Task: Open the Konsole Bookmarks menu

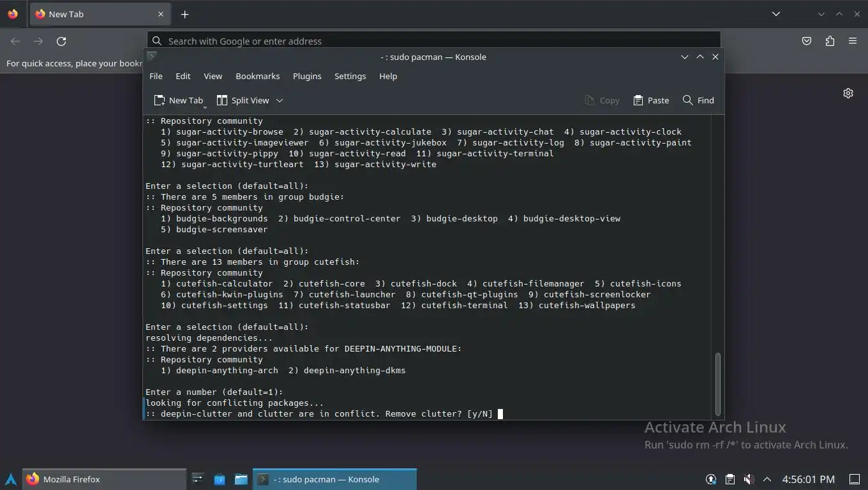Action: 258,76
